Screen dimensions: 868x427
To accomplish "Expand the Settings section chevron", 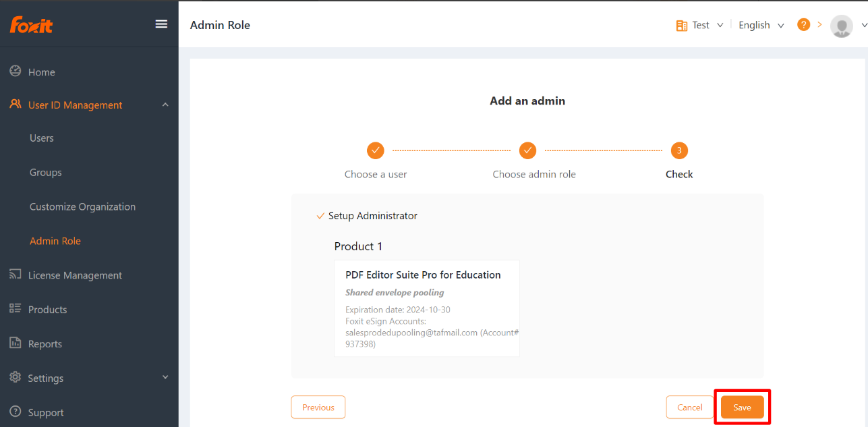I will [165, 378].
